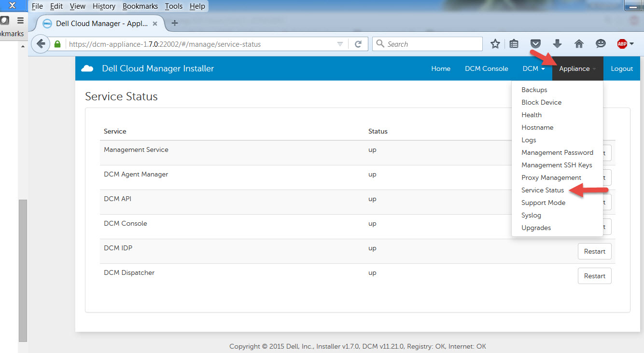Open the Tools menu
644x353 pixels.
pos(174,6)
